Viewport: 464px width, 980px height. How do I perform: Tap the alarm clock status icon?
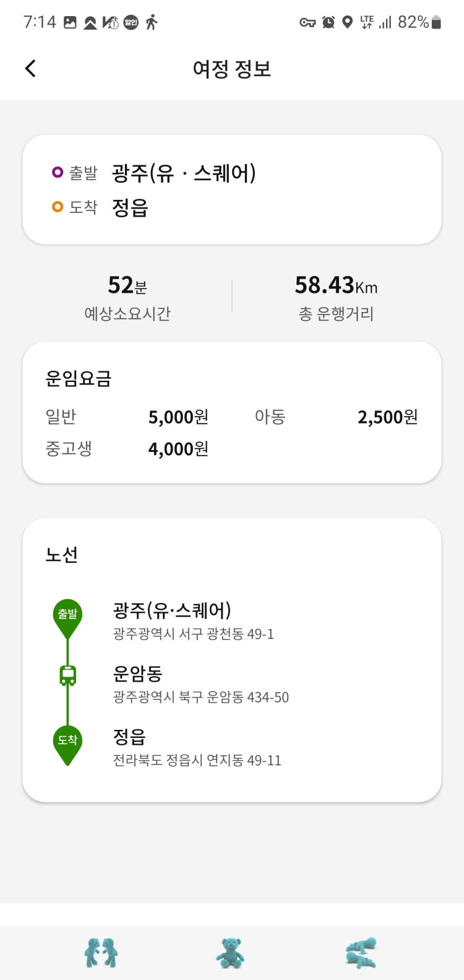tap(329, 23)
